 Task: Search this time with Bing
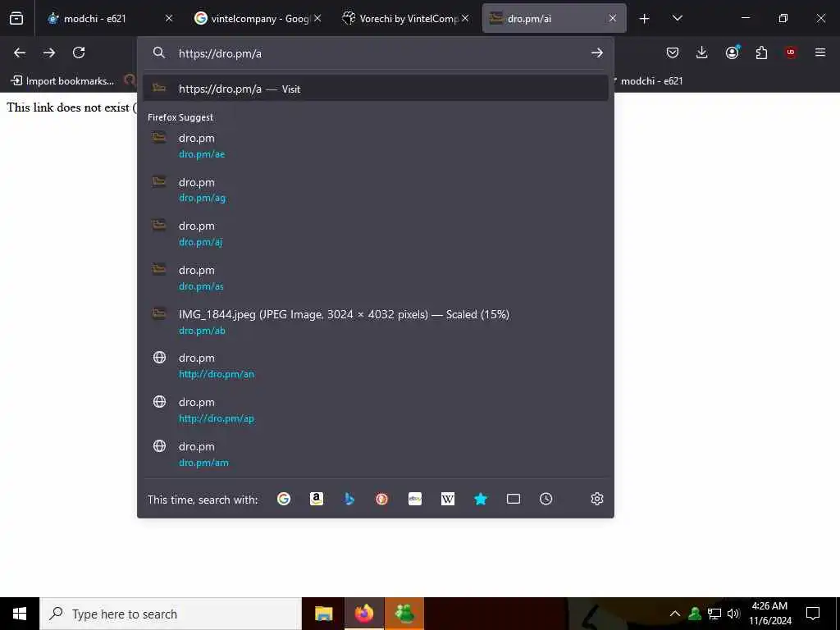(x=349, y=500)
